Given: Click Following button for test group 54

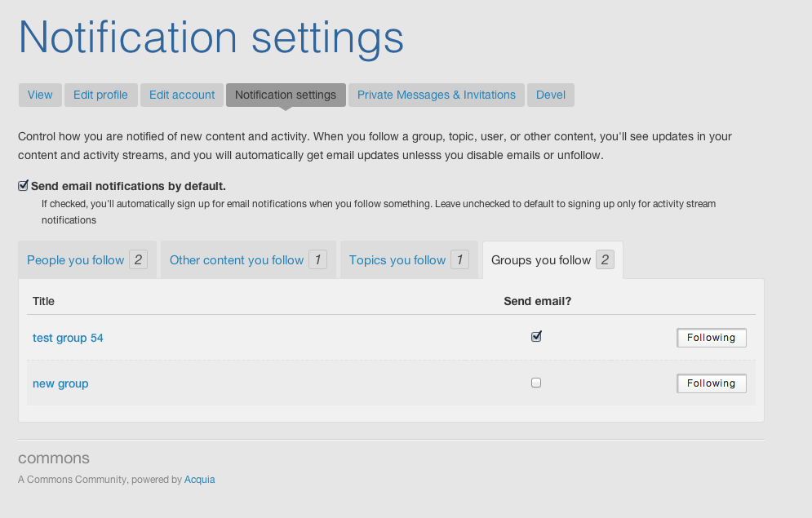Looking at the screenshot, I should pos(711,338).
